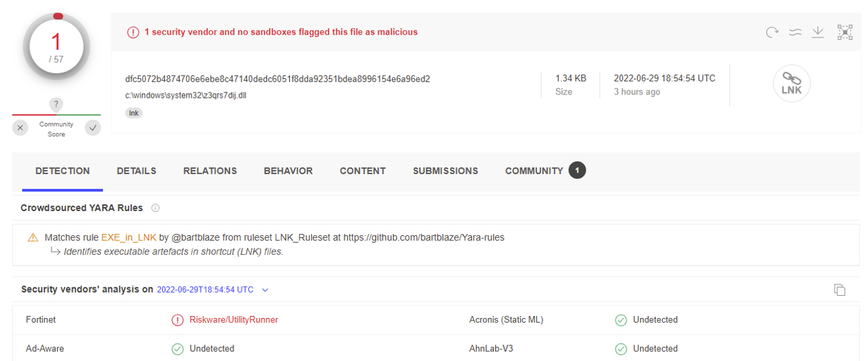868x361 pixels.
Task: Download the file using the download icon
Action: [x=818, y=32]
